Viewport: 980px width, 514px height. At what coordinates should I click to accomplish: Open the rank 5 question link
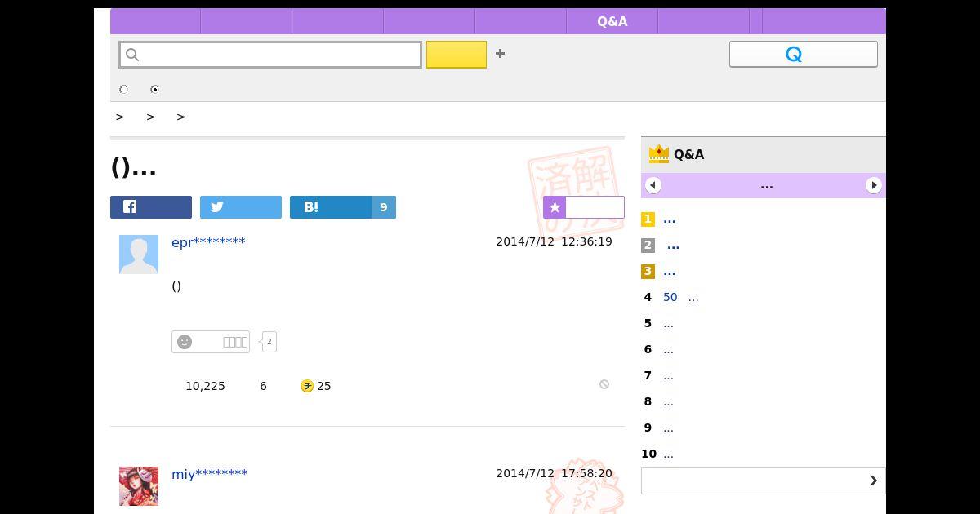pyautogui.click(x=668, y=324)
